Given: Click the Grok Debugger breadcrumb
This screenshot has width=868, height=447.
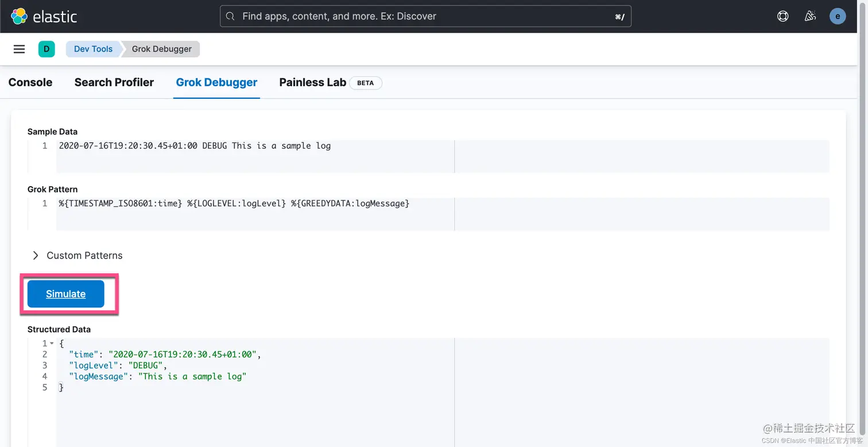Looking at the screenshot, I should click(x=162, y=49).
